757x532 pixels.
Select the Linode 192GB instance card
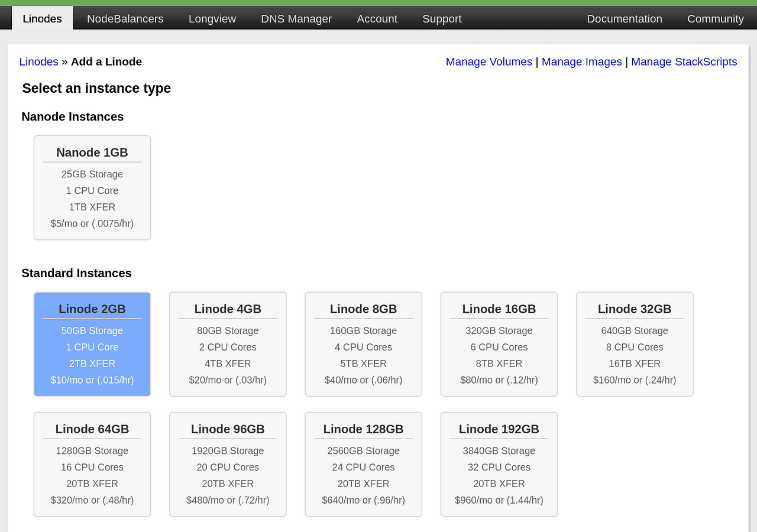click(499, 465)
